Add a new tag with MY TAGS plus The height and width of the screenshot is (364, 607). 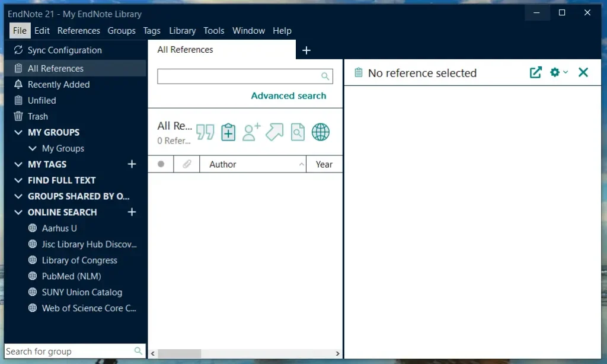point(132,164)
